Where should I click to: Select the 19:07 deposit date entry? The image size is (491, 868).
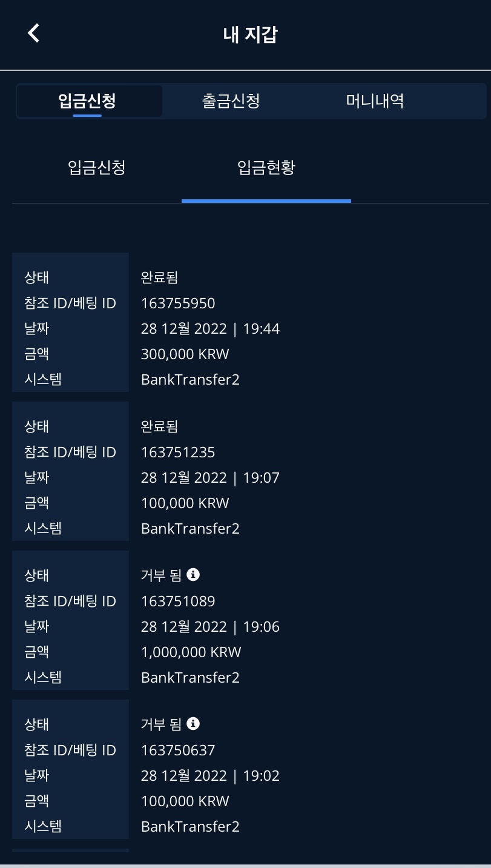click(210, 477)
